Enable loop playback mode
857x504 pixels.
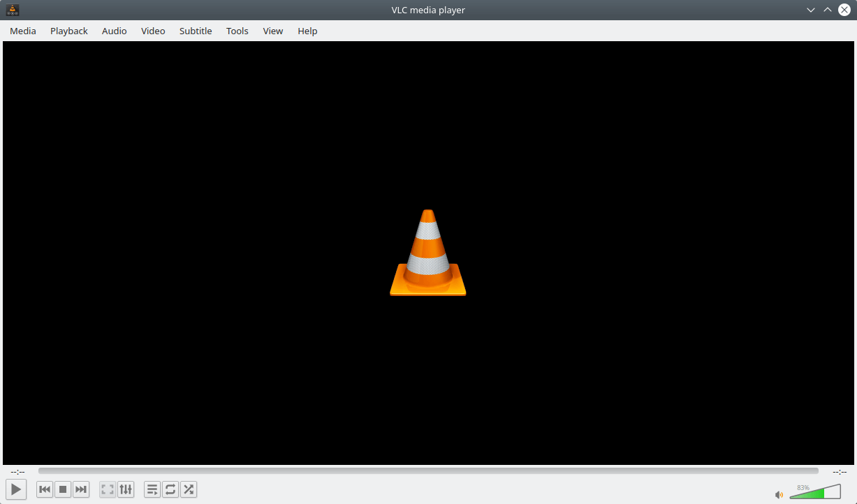coord(170,489)
